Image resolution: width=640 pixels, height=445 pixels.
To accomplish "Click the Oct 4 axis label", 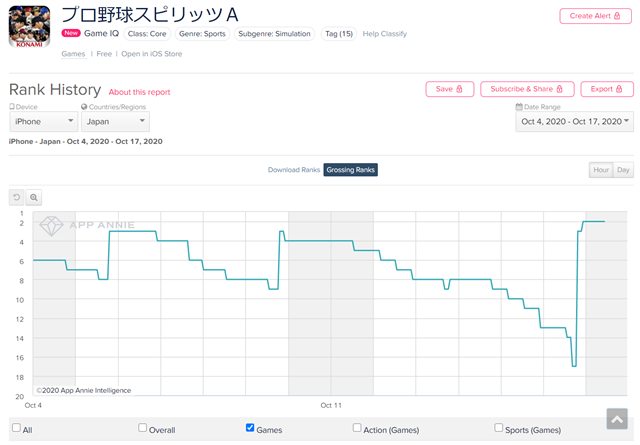I will [x=33, y=405].
